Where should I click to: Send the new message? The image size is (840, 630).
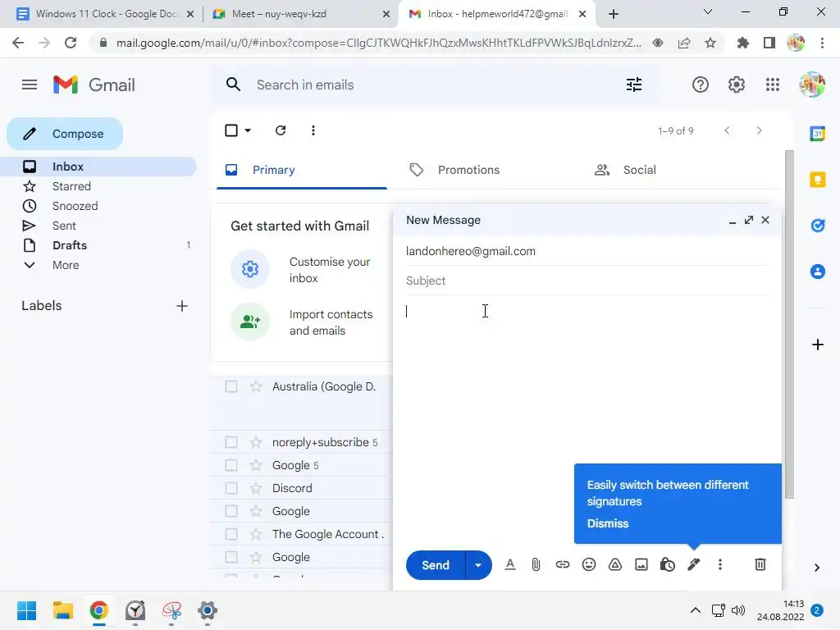click(x=435, y=564)
